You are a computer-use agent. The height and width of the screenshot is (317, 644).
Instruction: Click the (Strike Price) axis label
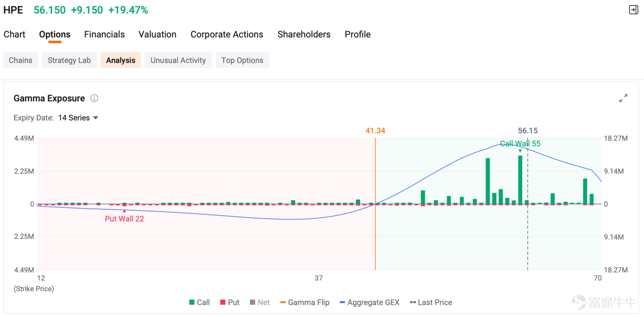tap(34, 289)
